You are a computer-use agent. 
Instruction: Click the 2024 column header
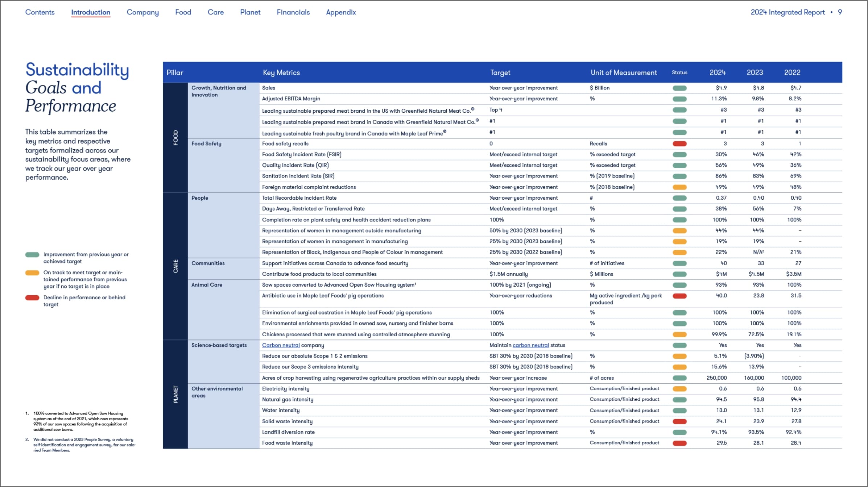point(718,72)
